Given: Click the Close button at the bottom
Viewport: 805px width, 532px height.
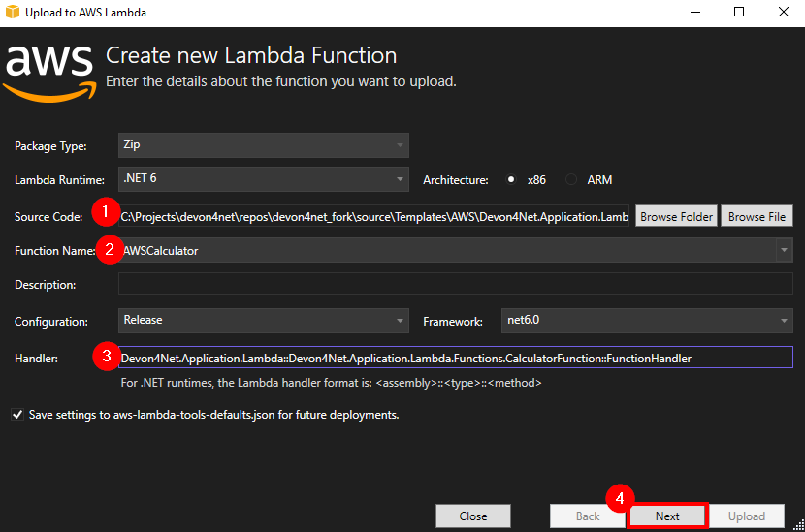Looking at the screenshot, I should point(473,516).
